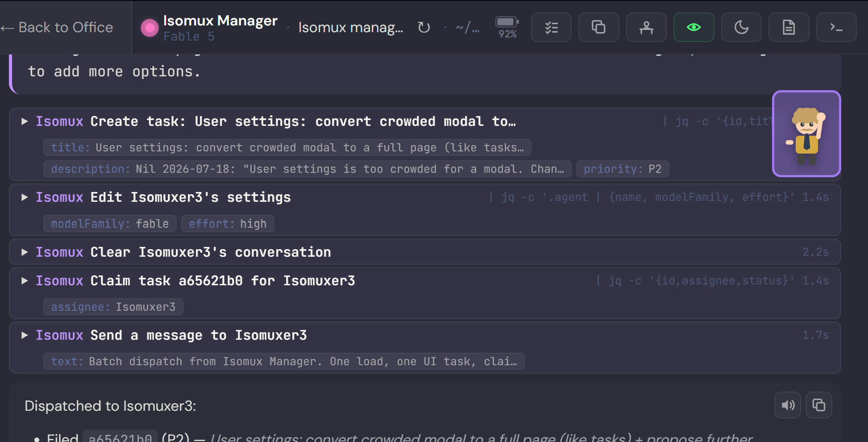Open the task checklist icon button

(552, 27)
